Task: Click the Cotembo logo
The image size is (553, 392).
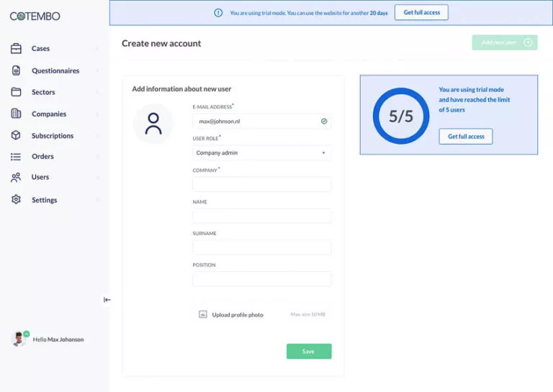Action: coord(35,17)
